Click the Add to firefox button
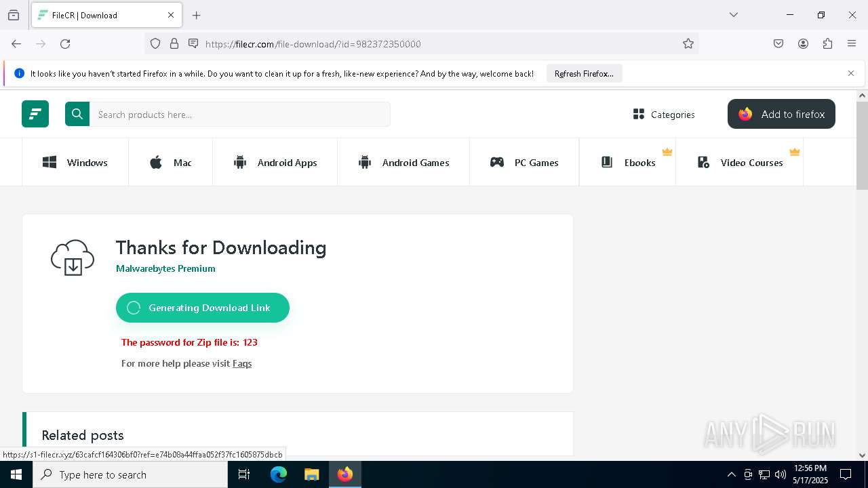This screenshot has width=868, height=488. (781, 114)
